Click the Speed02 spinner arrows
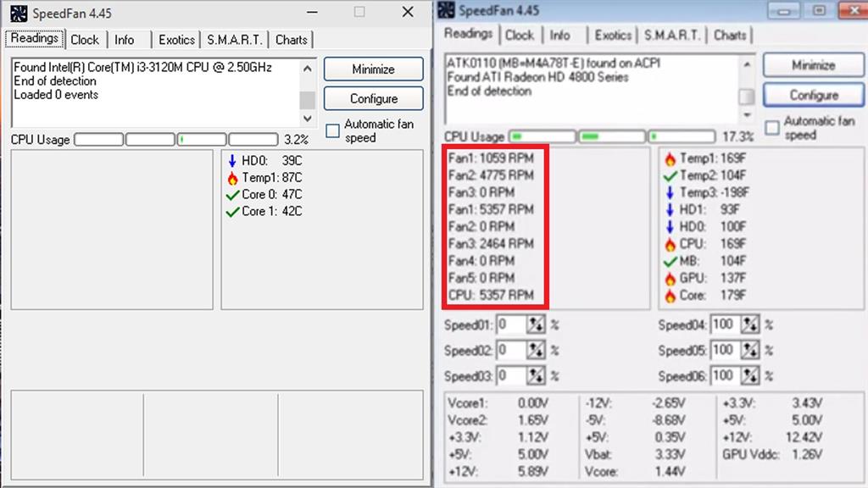 [x=536, y=350]
